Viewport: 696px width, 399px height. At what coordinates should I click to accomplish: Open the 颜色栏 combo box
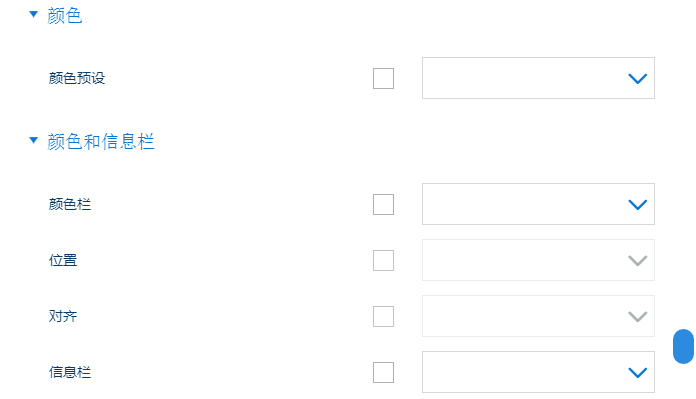(x=538, y=204)
